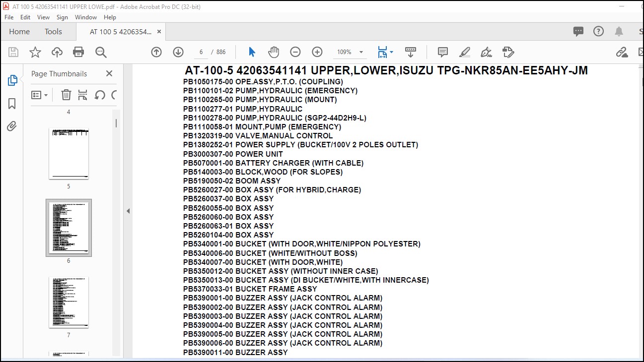Zoom out with the minus button

(x=295, y=52)
